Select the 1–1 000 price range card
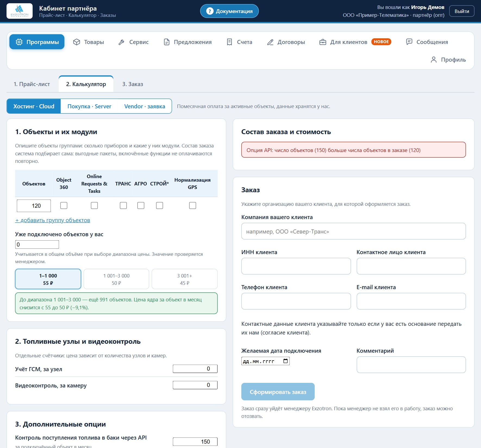Viewport: 481px width, 448px height. (x=48, y=279)
